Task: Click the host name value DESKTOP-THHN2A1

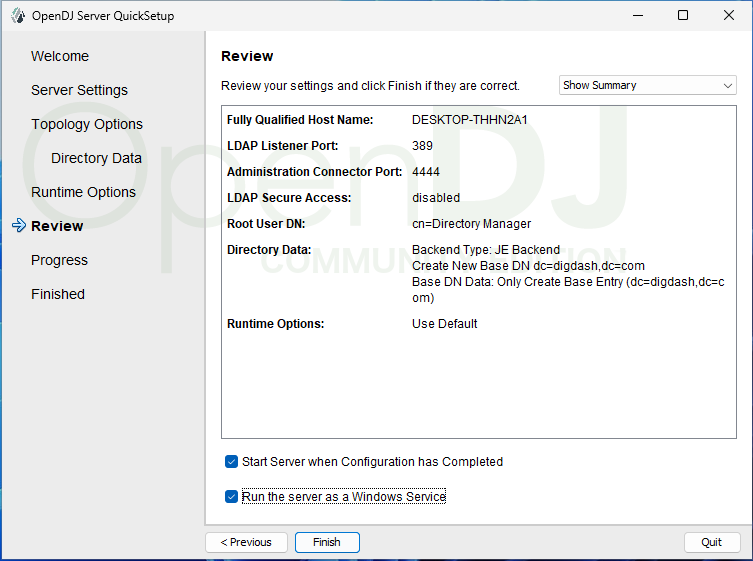Action: coord(469,120)
